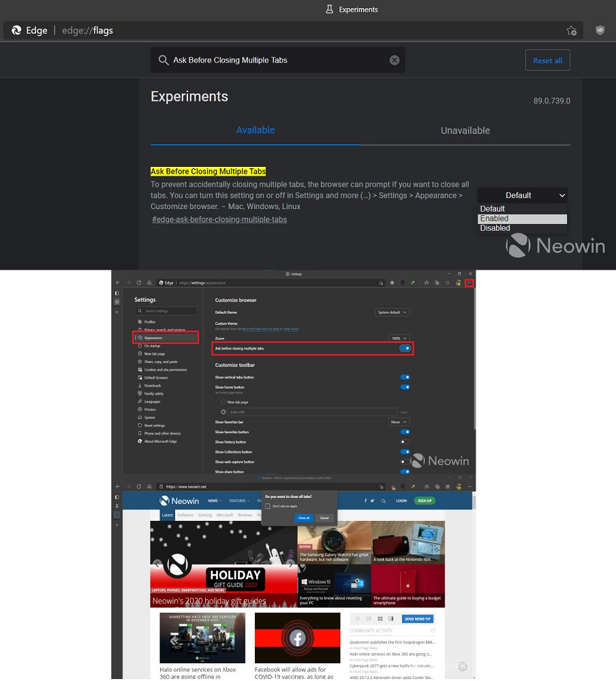616x681 pixels.
Task: Open Profiles in Settings sidebar
Action: click(x=149, y=322)
